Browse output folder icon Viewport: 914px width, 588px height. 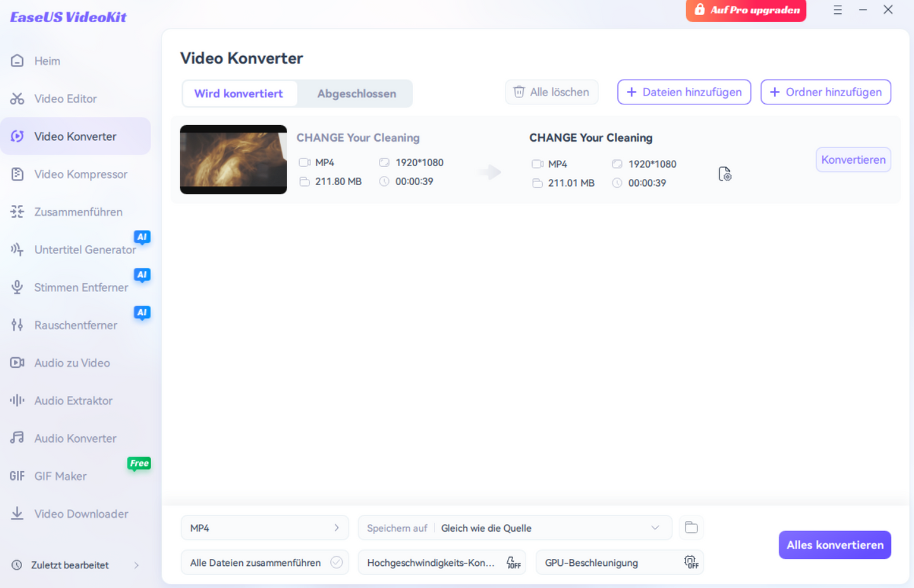[x=691, y=527]
